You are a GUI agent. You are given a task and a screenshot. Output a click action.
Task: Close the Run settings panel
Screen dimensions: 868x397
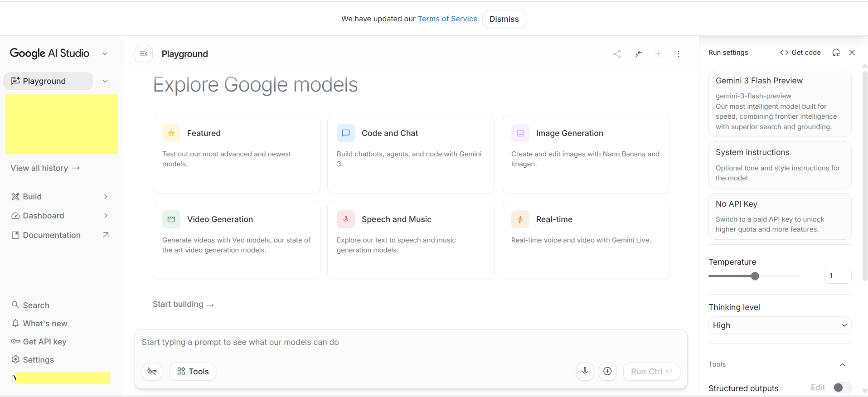pos(852,53)
